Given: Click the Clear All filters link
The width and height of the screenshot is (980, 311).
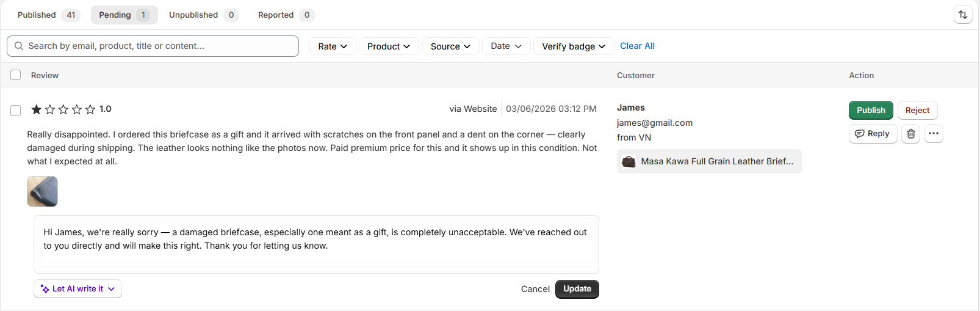Looking at the screenshot, I should pos(637,46).
